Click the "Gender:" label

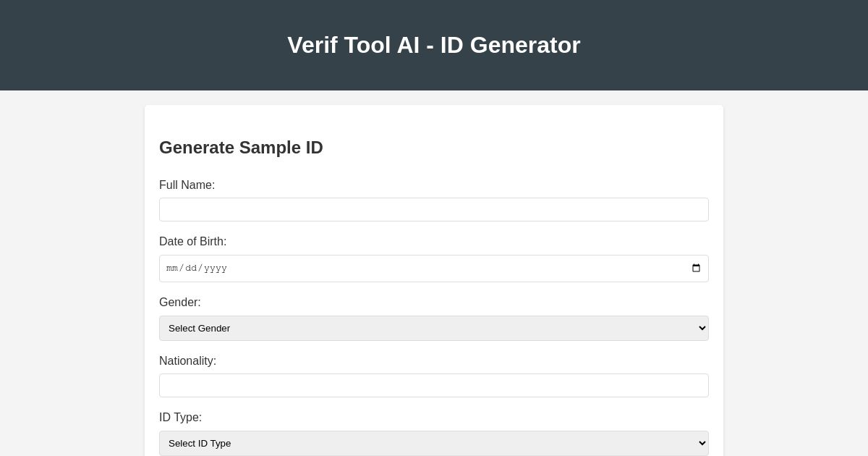tap(179, 303)
